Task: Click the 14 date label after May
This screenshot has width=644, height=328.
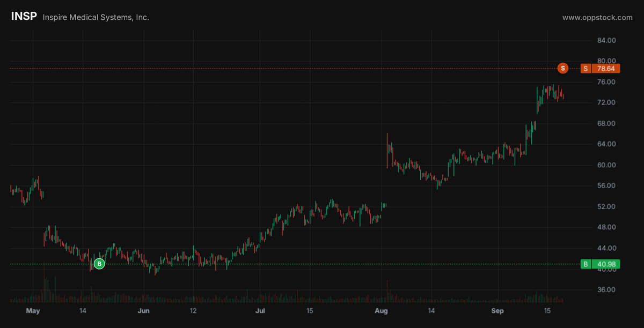Action: click(83, 311)
